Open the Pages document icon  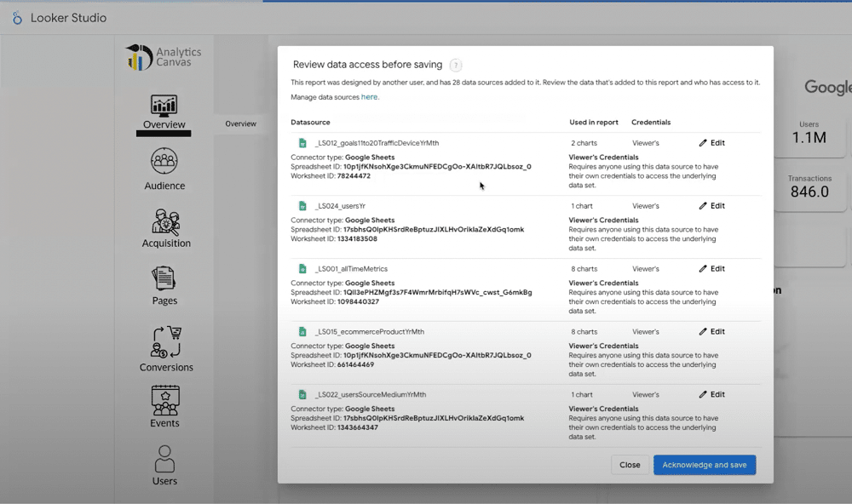[164, 278]
